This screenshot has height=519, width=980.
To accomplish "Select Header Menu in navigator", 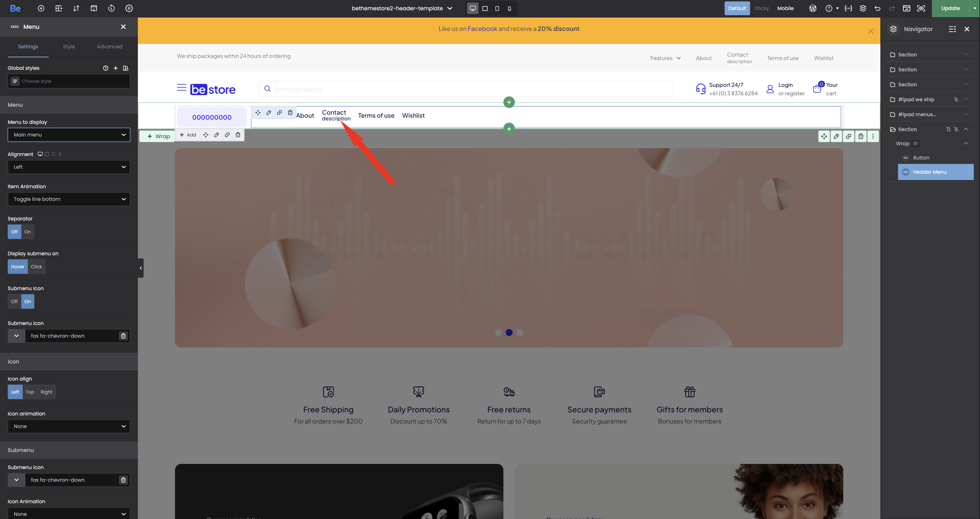I will click(936, 172).
